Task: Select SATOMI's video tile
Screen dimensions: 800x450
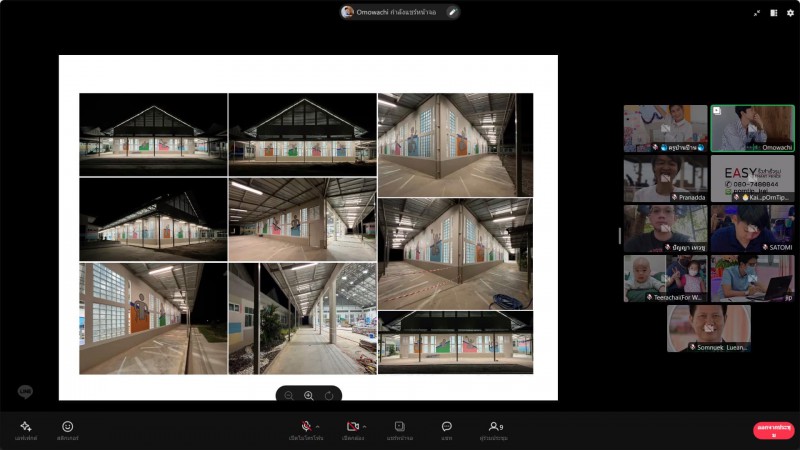Action: tap(753, 229)
